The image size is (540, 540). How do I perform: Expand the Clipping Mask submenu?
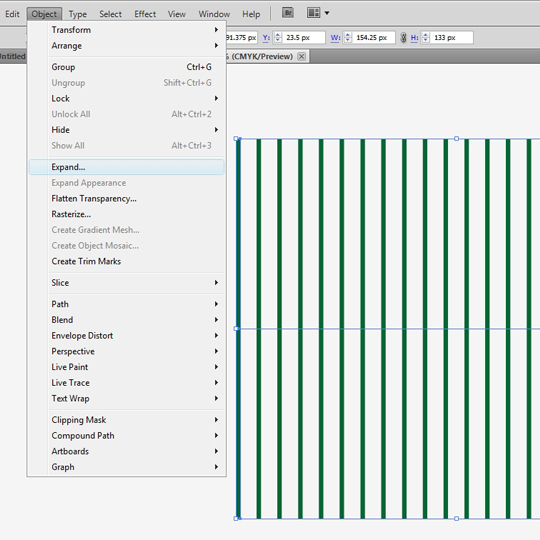[x=126, y=420]
